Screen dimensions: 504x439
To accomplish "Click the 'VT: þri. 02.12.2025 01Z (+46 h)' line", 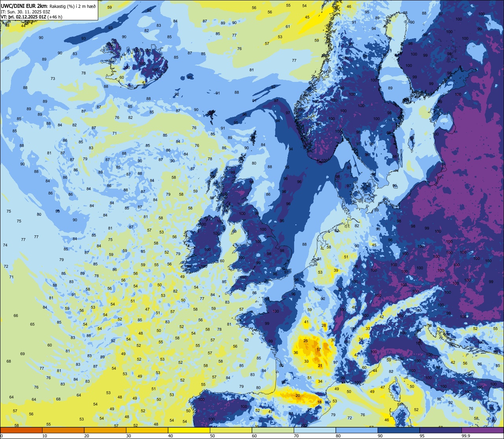I will [x=31, y=17].
